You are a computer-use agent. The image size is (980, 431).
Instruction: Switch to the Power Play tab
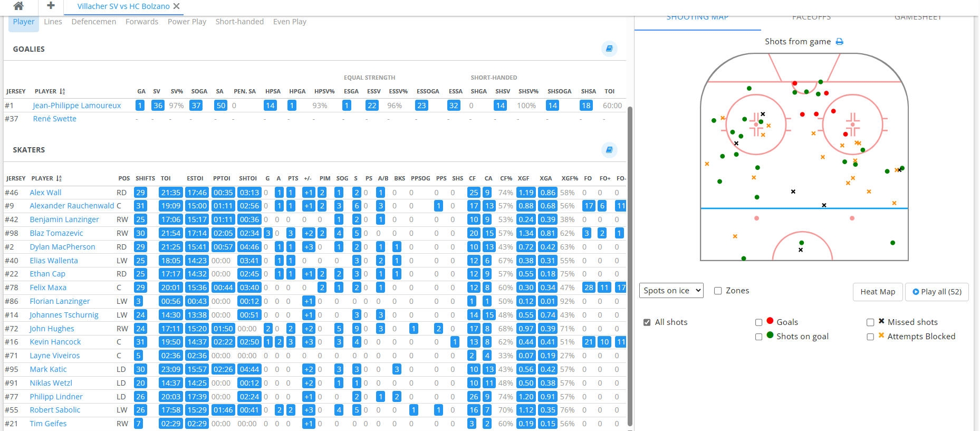coord(187,22)
